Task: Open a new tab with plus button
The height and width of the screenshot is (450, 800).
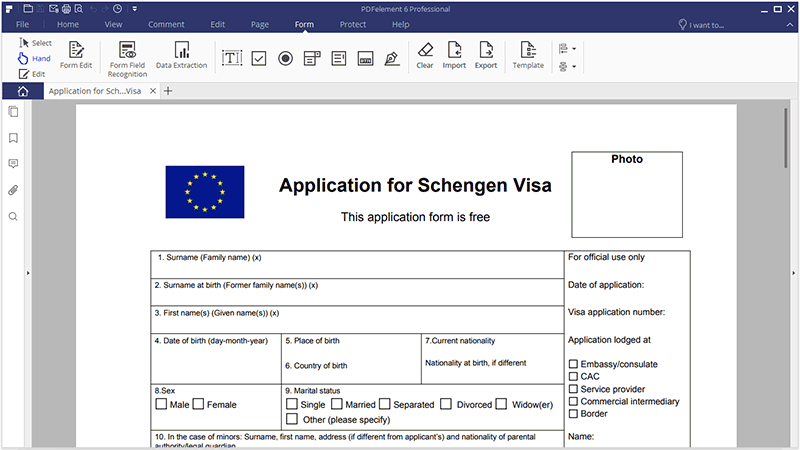Action: [x=168, y=91]
